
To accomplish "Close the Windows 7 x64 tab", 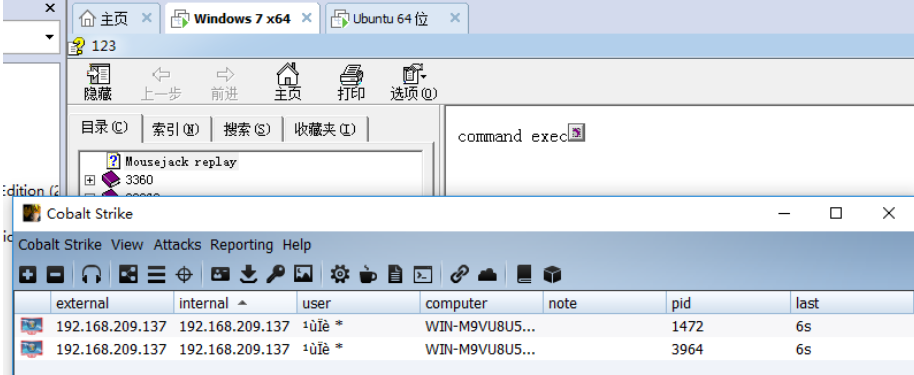I will coord(306,18).
